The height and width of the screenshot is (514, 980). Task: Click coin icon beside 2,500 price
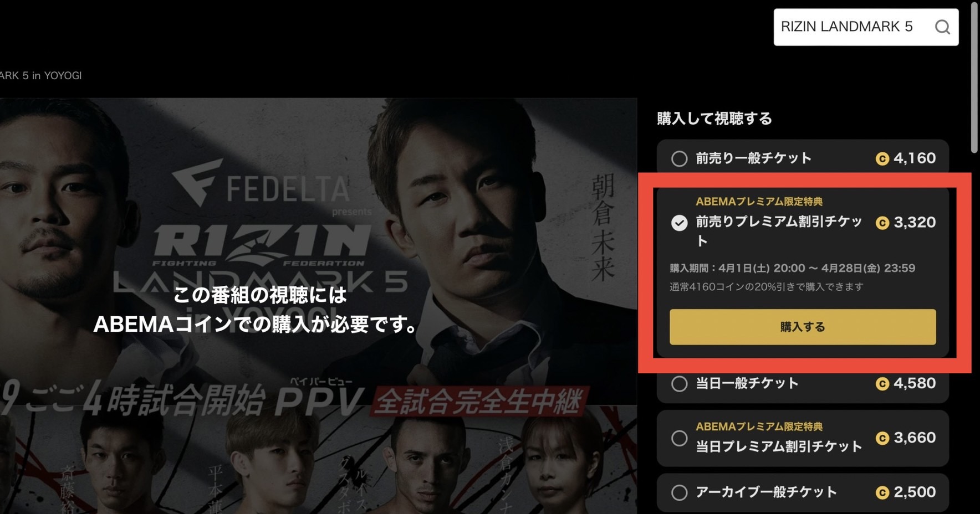pos(882,492)
